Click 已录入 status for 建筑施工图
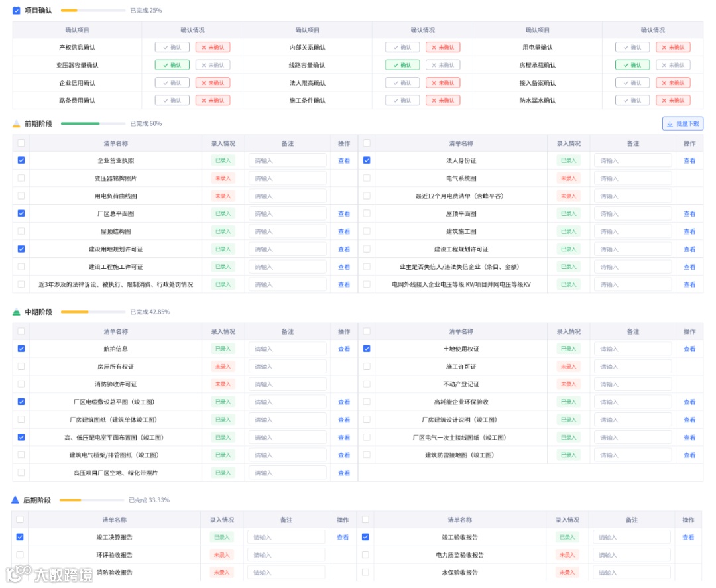 click(569, 231)
